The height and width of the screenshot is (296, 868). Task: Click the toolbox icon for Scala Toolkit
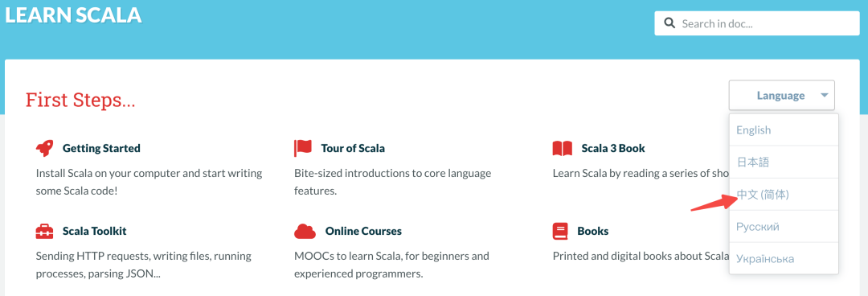pyautogui.click(x=44, y=231)
